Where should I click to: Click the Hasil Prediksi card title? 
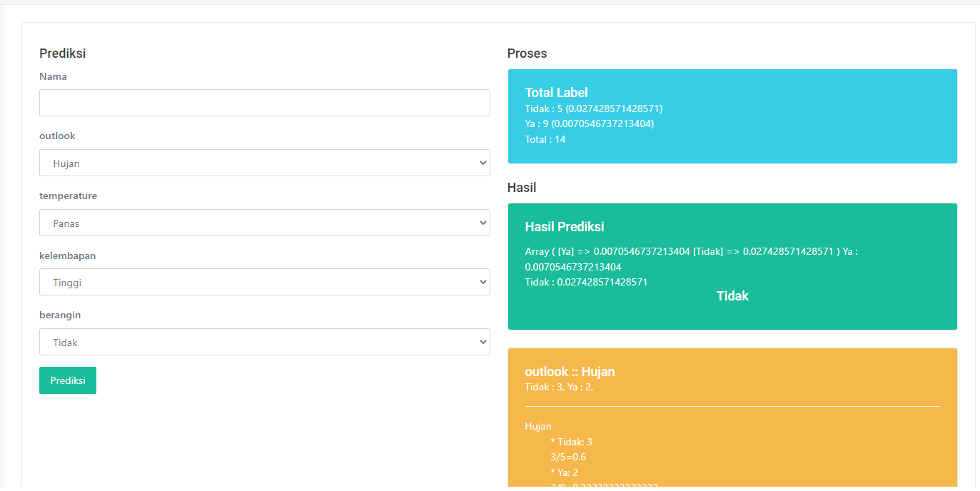click(x=564, y=227)
